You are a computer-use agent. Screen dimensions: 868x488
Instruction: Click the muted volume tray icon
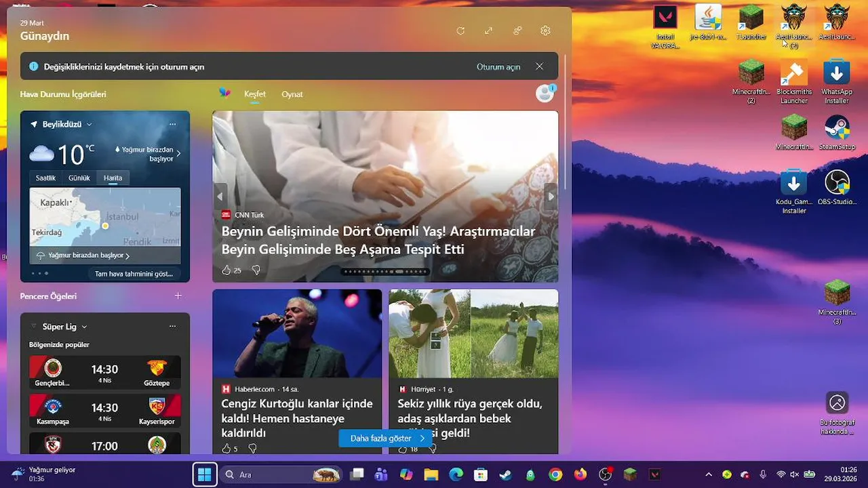794,474
